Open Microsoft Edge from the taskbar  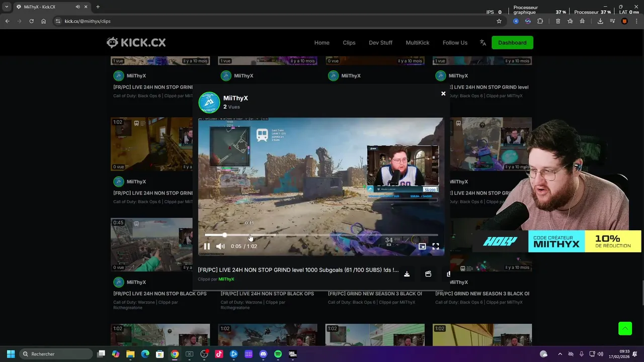point(145,354)
